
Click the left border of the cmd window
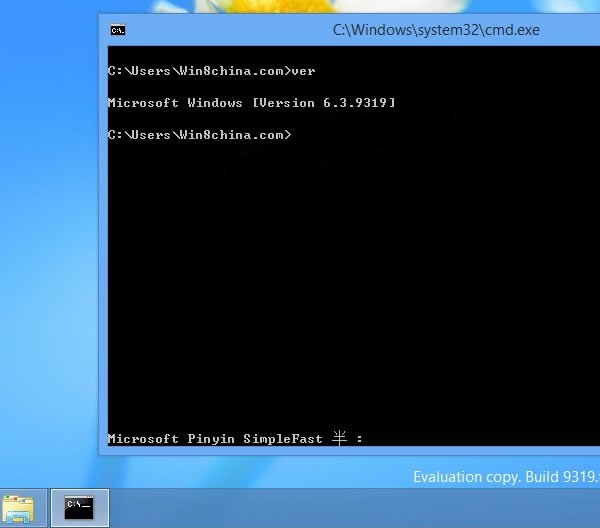click(x=101, y=250)
